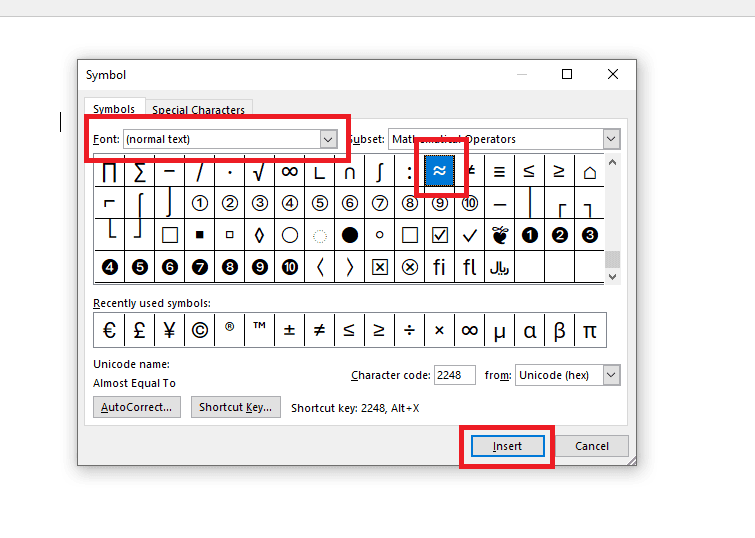
Task: Pick the square root √ symbol
Action: click(260, 171)
